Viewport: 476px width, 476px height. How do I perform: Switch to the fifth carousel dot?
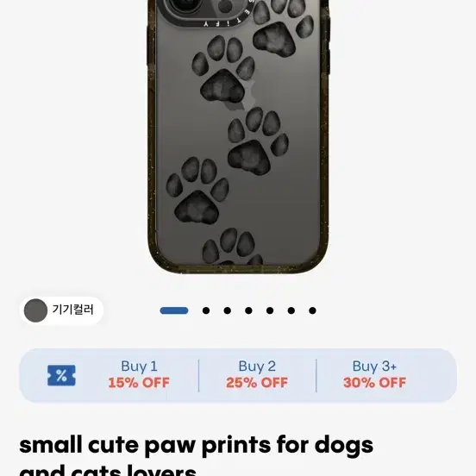[x=270, y=310]
